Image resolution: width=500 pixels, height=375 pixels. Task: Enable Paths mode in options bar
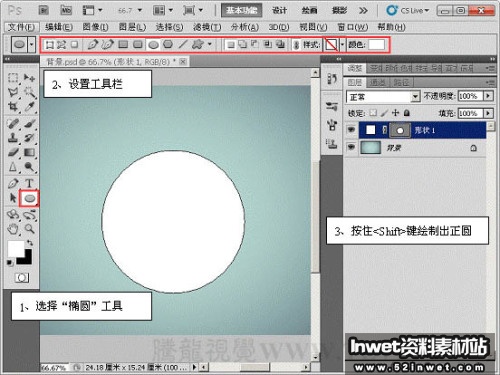pyautogui.click(x=61, y=44)
